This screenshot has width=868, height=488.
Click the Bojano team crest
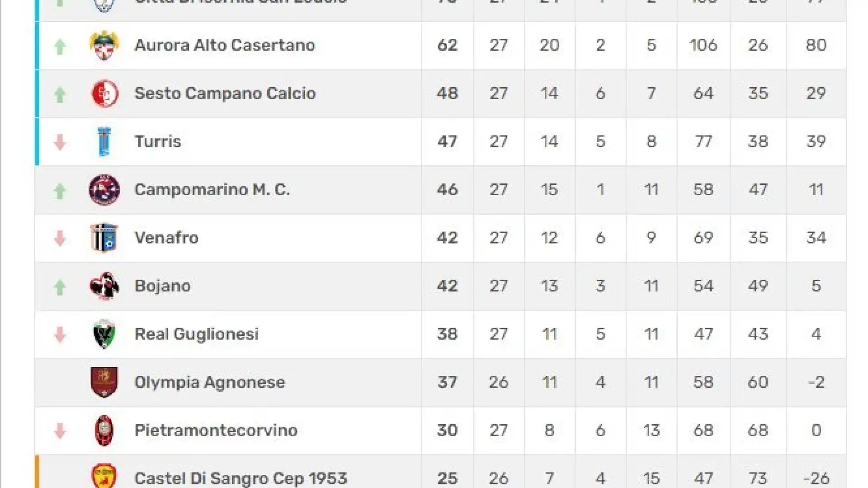click(x=104, y=286)
